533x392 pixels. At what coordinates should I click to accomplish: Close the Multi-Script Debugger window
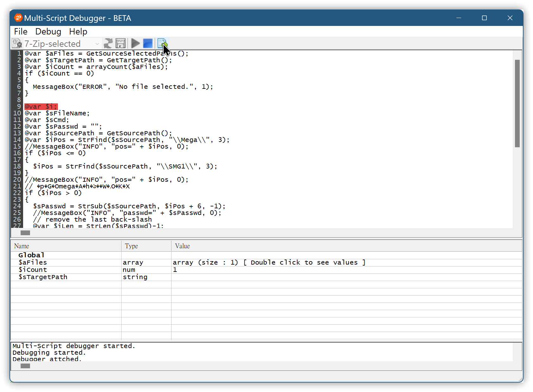pos(510,18)
